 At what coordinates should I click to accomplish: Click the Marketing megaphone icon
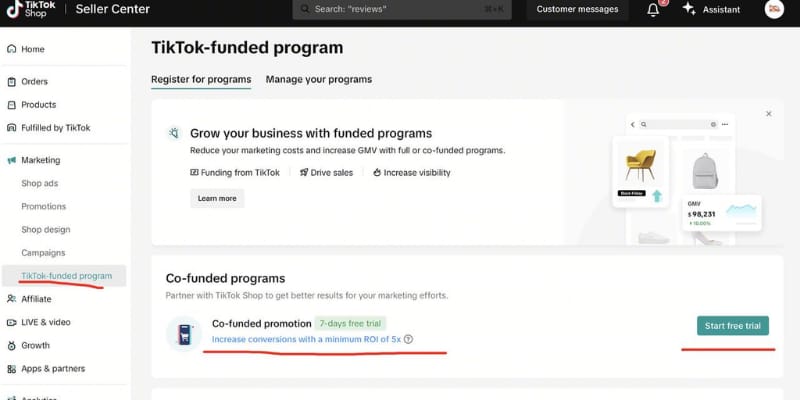pos(11,160)
